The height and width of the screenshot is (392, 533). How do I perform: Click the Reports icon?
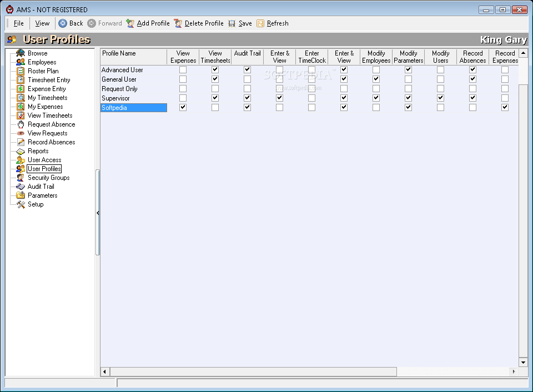click(21, 151)
